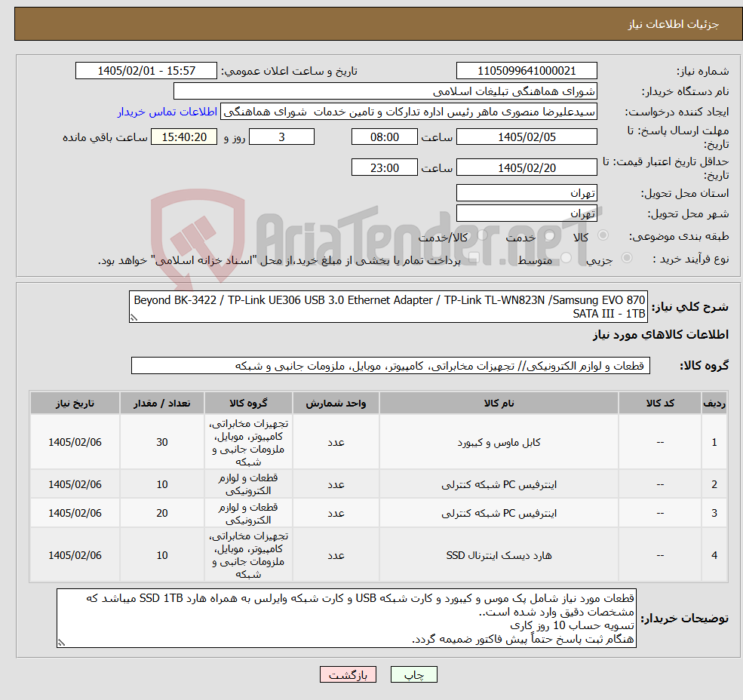Image resolution: width=743 pixels, height=700 pixels.
Task: Click the اطلاعات کالاهای مورد نیاز heading
Action: [661, 335]
